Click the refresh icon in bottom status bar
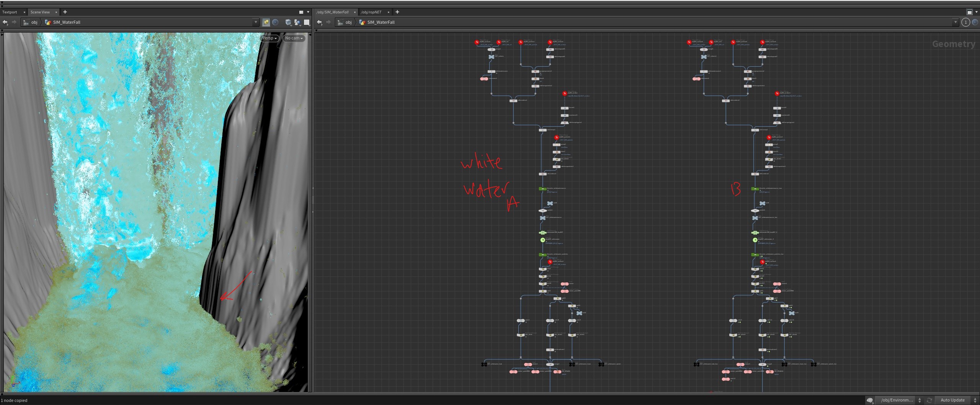Viewport: 980px width, 405px height. click(929, 400)
